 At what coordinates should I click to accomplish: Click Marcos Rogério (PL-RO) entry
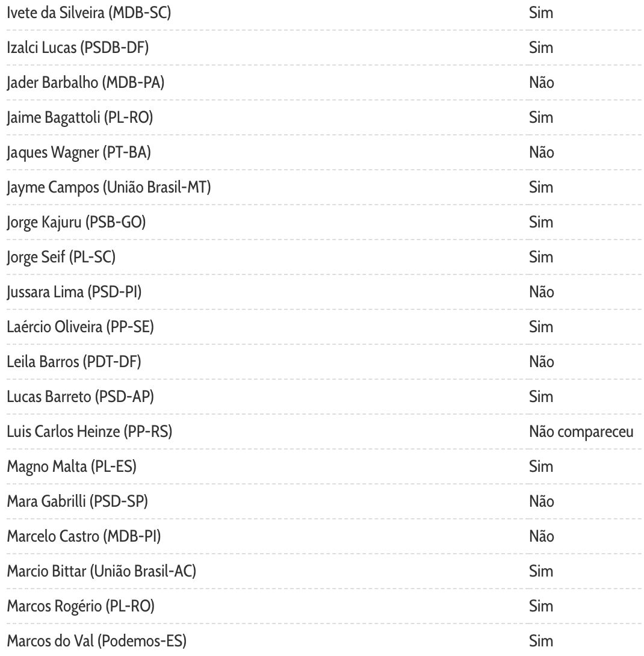(x=81, y=606)
